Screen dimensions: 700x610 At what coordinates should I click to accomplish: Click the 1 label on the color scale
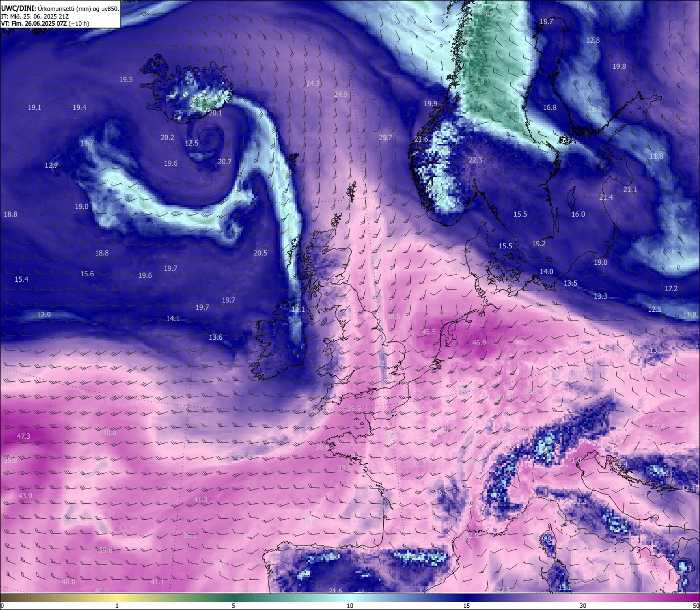tap(117, 606)
